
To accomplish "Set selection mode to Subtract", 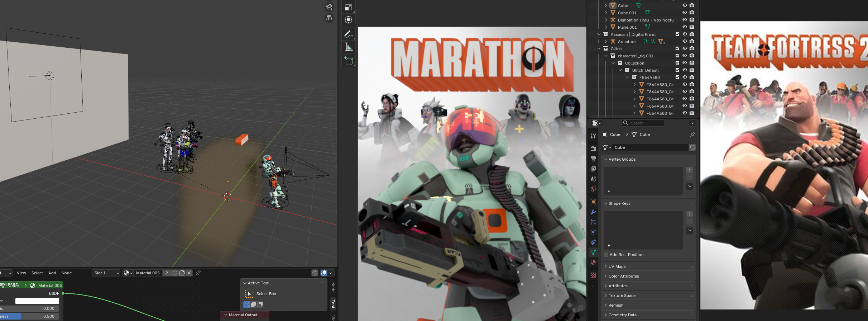I will point(260,305).
